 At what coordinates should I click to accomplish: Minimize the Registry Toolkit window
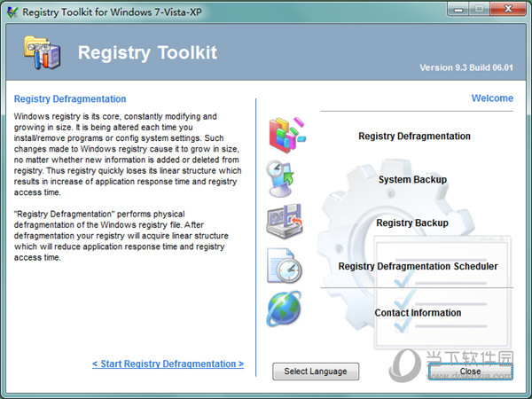[x=458, y=10]
